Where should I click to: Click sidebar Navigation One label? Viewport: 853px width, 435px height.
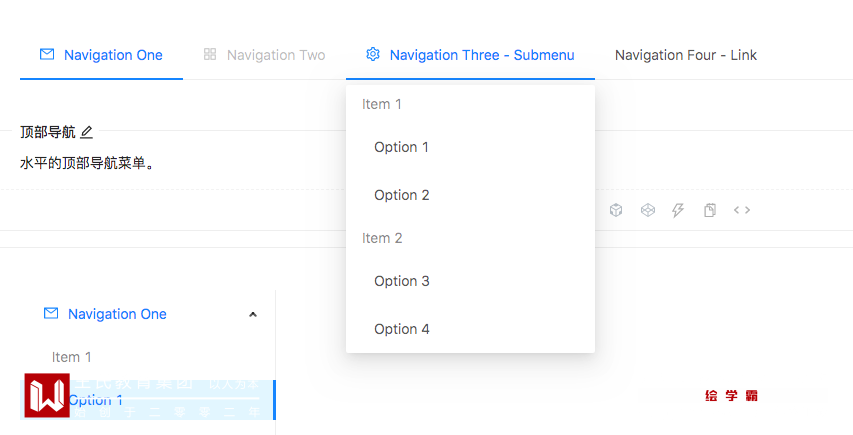(x=117, y=314)
